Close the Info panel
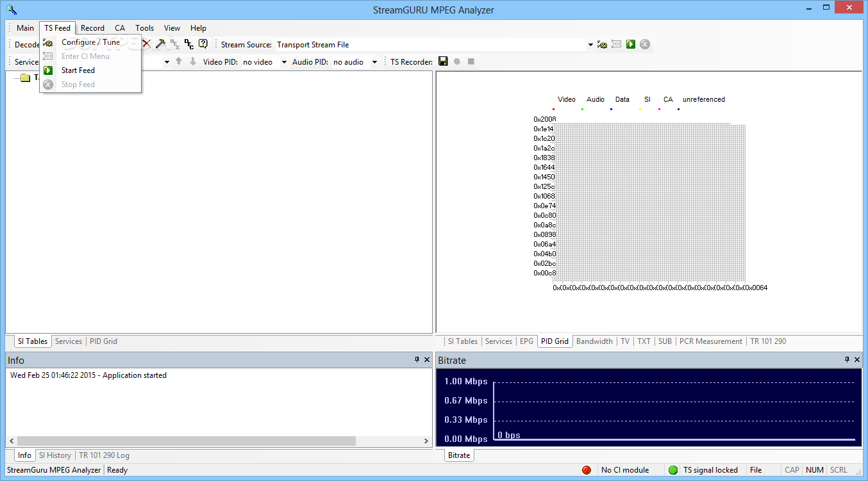 pos(428,360)
